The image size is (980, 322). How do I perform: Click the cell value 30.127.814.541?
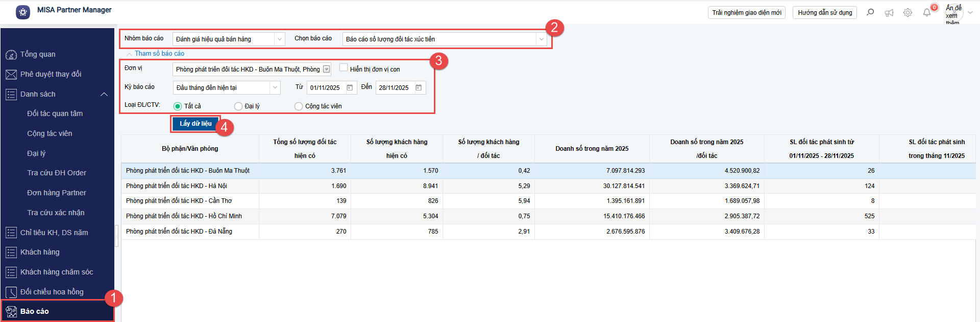tap(624, 186)
